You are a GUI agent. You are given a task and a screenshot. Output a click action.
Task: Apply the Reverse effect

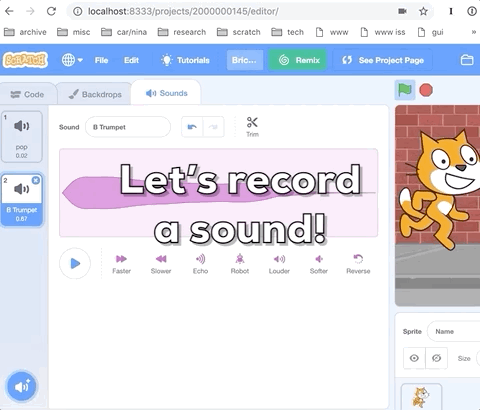(358, 264)
